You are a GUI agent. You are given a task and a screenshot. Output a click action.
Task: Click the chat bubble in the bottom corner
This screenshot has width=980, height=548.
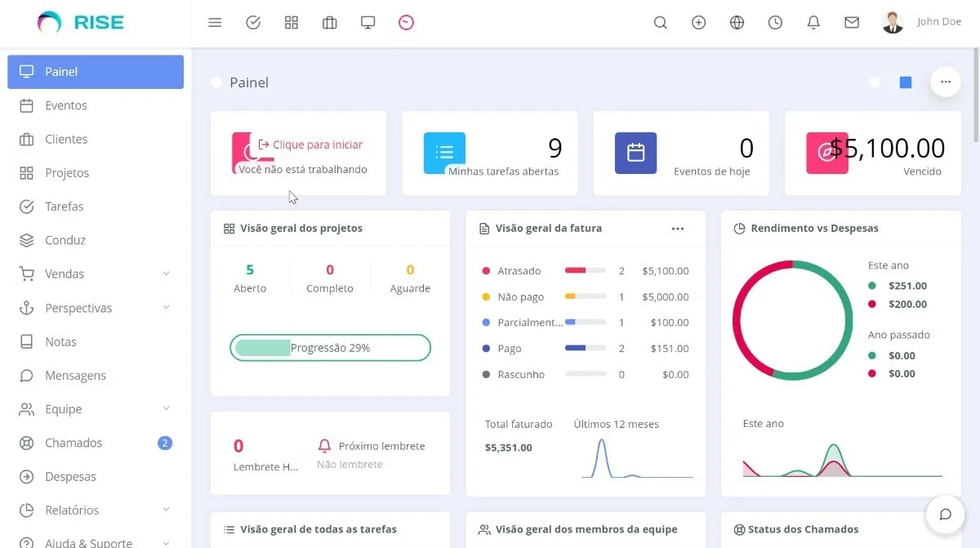pyautogui.click(x=945, y=514)
